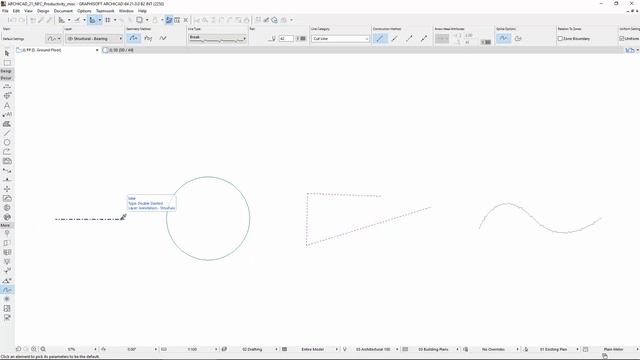
Task: Select the Line tool
Action: [x=7, y=133]
